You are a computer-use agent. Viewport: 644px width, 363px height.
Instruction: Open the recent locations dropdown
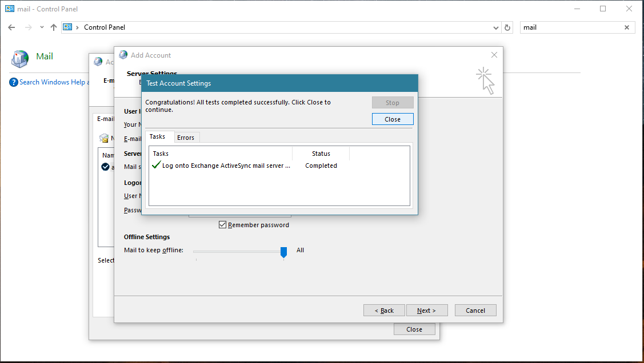(x=42, y=27)
